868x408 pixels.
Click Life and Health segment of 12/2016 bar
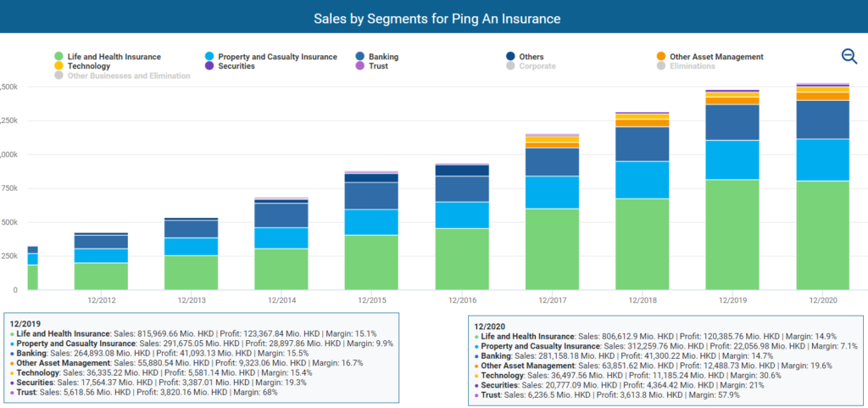click(462, 259)
